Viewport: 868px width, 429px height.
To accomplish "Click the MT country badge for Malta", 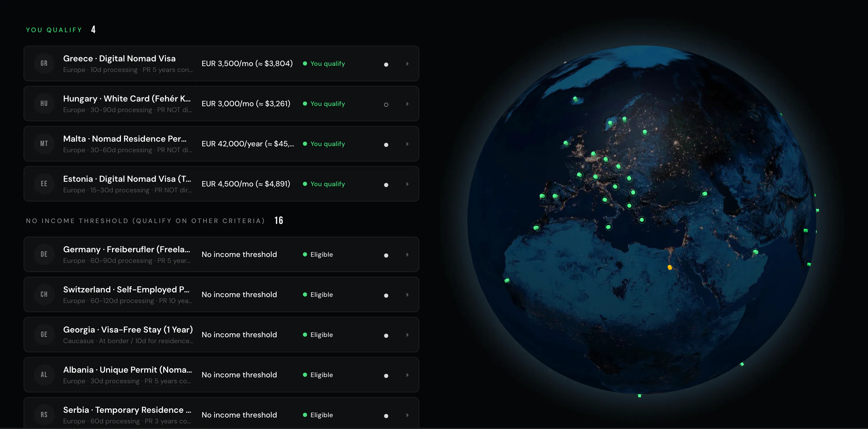I will tap(44, 143).
